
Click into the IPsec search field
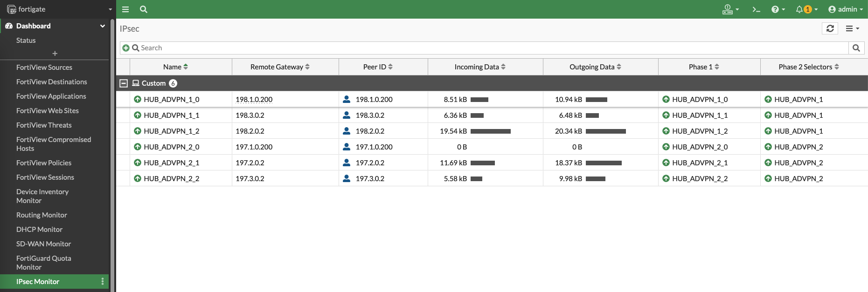(x=466, y=48)
